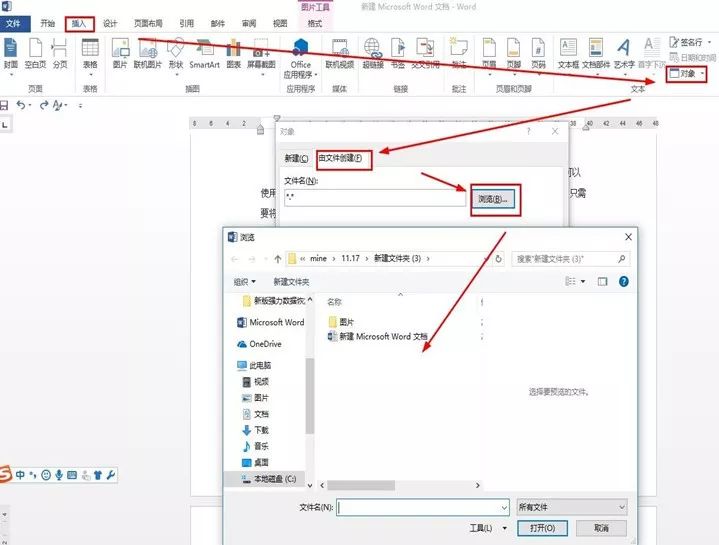Insert a 空白页 blank page
The width and height of the screenshot is (719, 545).
click(x=35, y=54)
